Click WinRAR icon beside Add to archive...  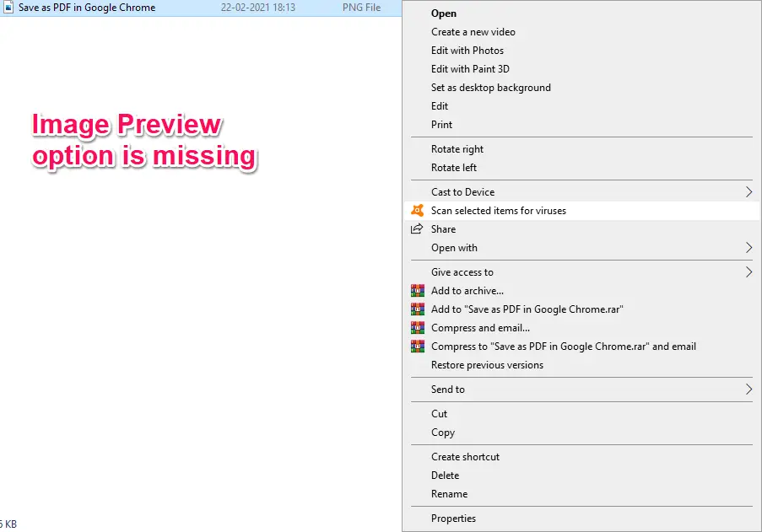(x=418, y=290)
